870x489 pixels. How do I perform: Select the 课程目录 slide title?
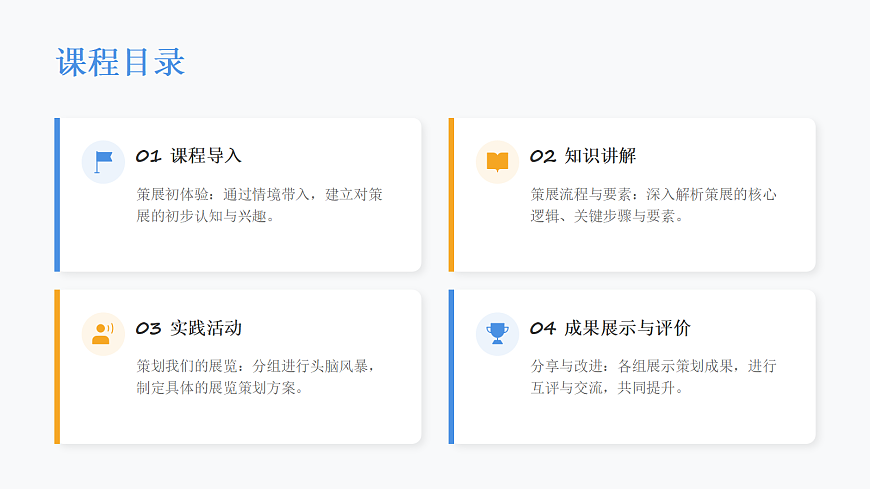[120, 62]
